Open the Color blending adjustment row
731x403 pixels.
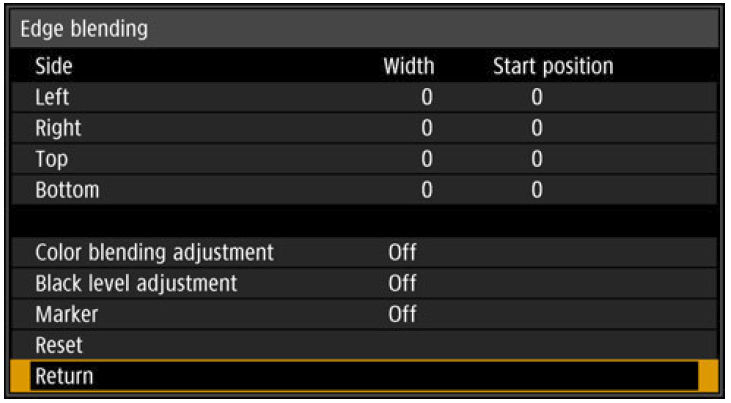pos(154,253)
